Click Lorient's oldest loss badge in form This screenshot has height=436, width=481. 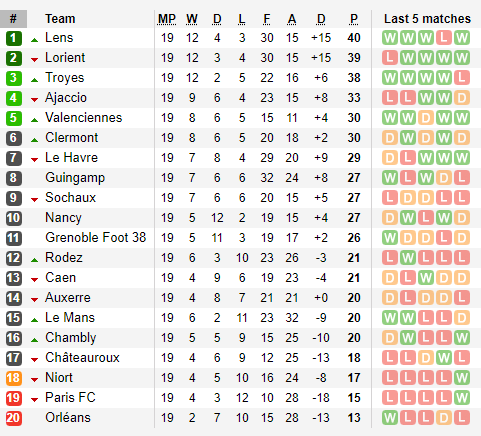[x=390, y=58]
